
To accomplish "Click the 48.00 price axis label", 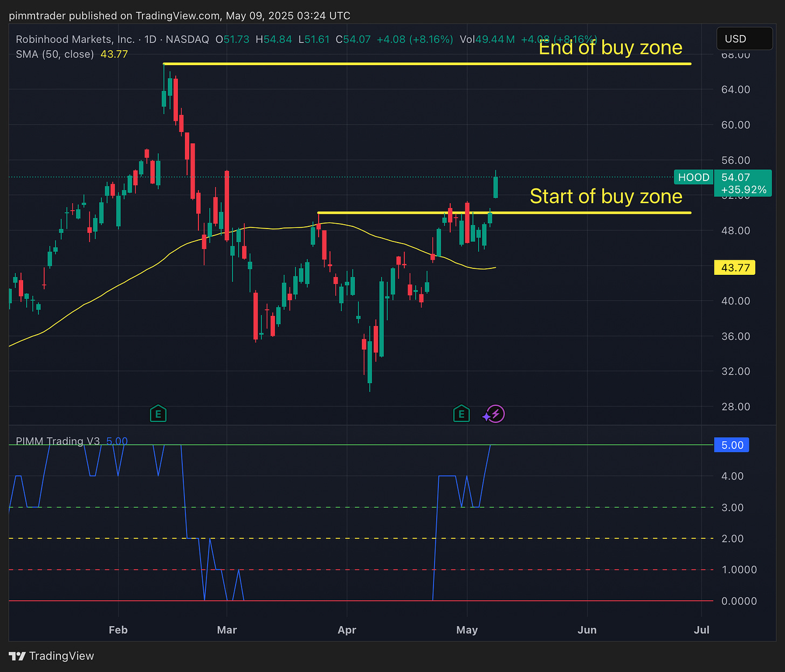I will point(735,230).
